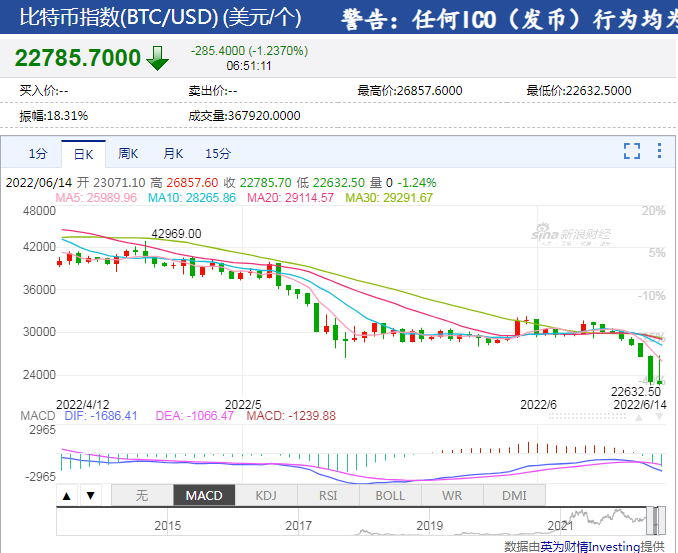This screenshot has height=553, width=678.
Task: Click the 22632.50 low price label
Action: click(x=636, y=392)
